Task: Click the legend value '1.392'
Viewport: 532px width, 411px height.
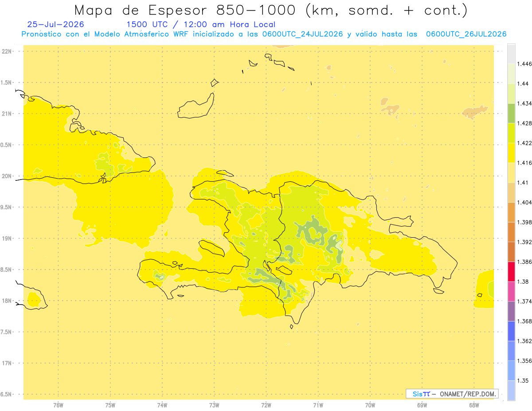Action: (x=524, y=242)
